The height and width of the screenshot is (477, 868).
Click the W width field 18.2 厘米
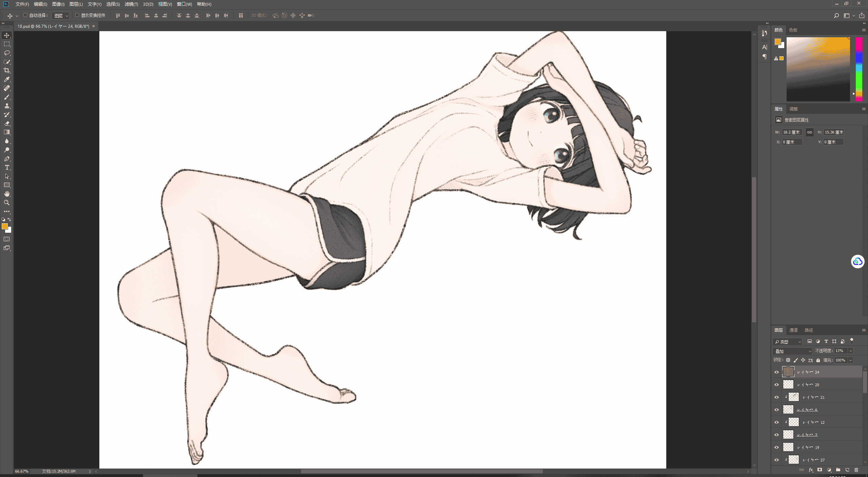point(792,132)
